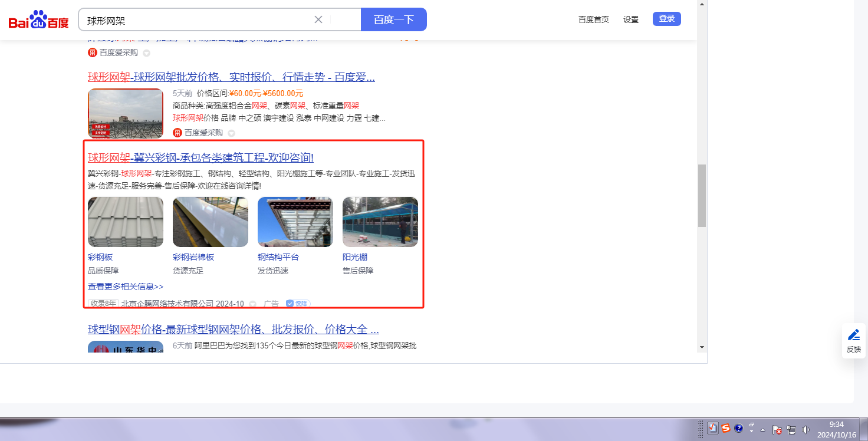Click the Show Desktop strip at the taskbar end
The image size is (868, 441).
point(864,429)
